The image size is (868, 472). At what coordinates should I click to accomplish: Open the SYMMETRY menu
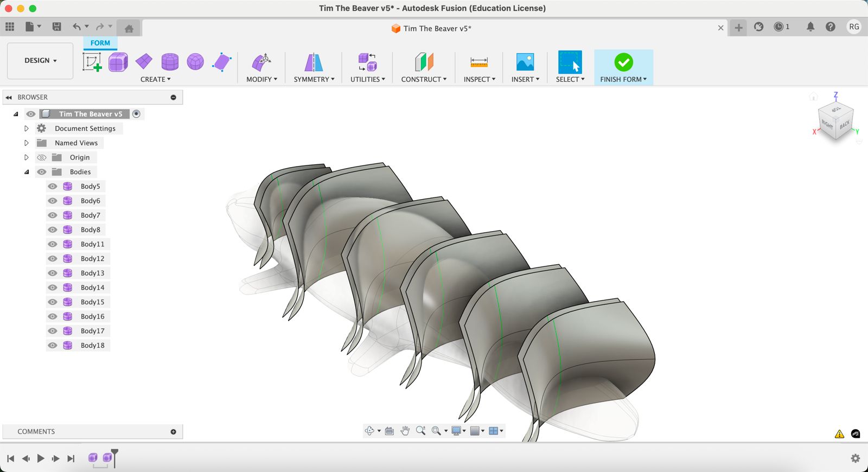pyautogui.click(x=314, y=79)
